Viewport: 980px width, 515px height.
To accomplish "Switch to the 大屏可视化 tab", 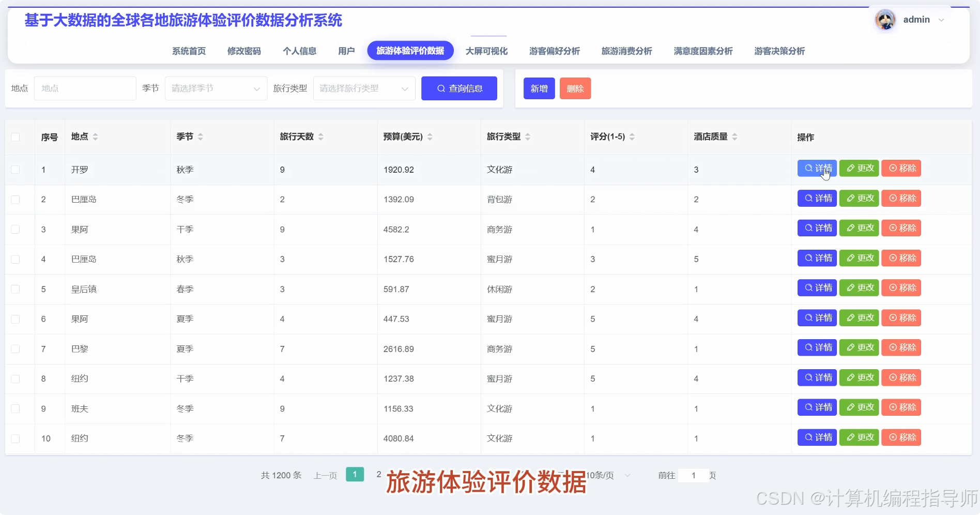I will click(x=486, y=51).
